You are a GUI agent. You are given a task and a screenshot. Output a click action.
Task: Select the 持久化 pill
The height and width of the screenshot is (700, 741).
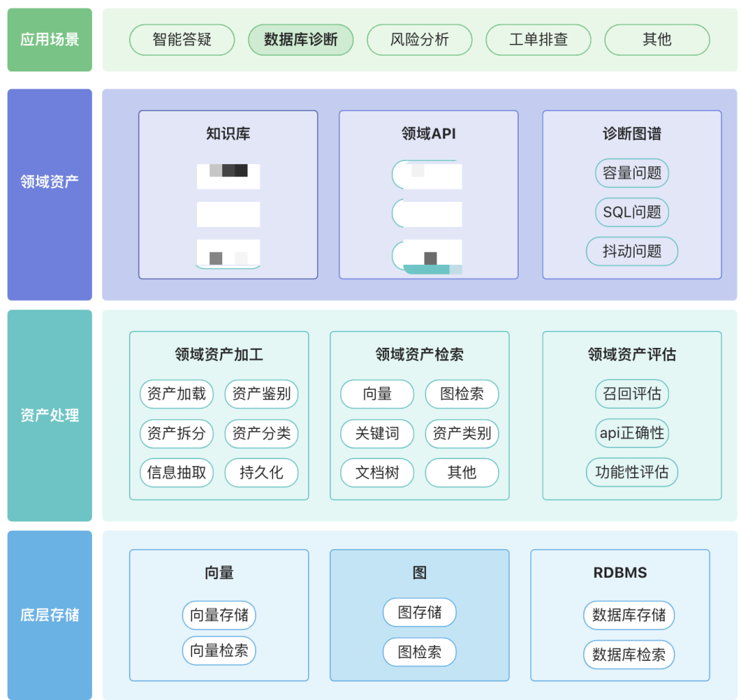coord(261,473)
